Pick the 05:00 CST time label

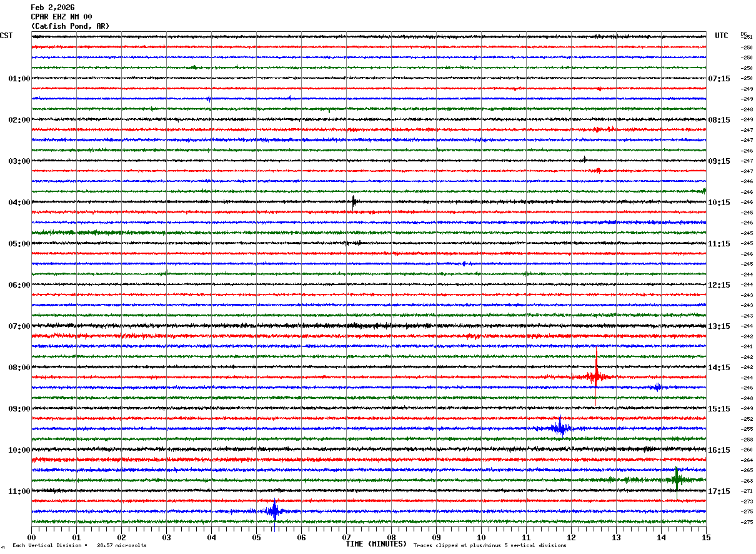[x=19, y=244]
